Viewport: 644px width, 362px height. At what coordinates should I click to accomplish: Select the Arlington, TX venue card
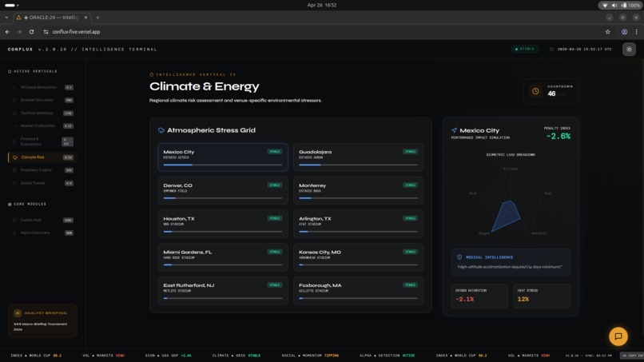coord(358,224)
